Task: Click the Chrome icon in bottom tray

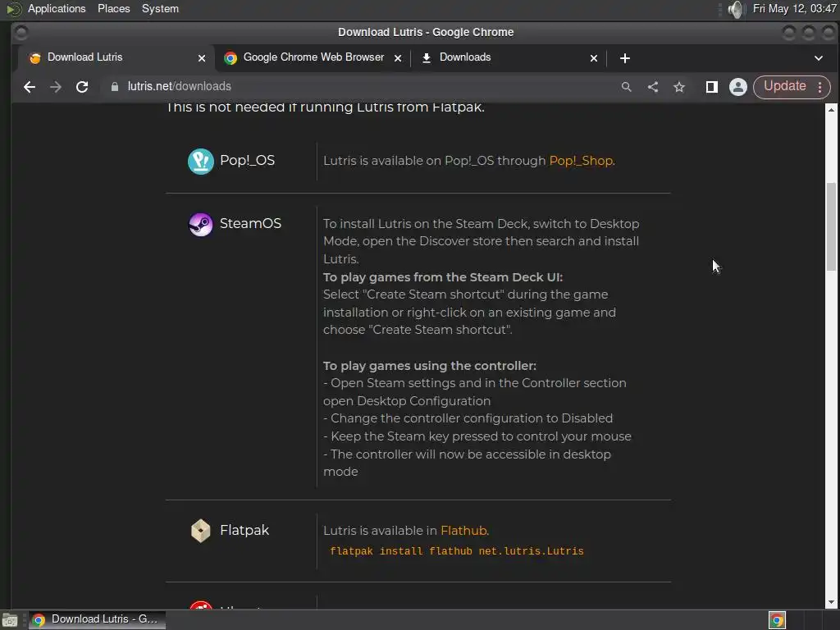Action: (778, 620)
